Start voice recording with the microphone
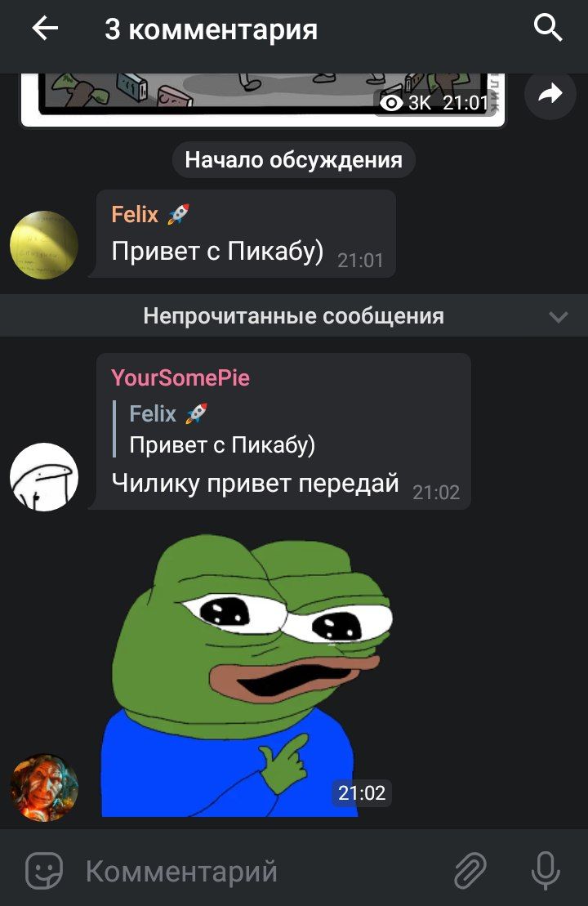 tap(546, 870)
